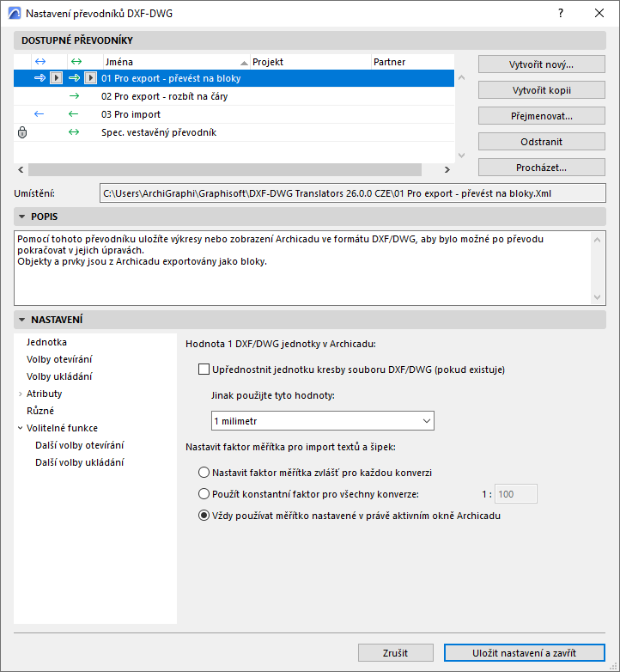Open Další volby ukládání page

[x=80, y=462]
